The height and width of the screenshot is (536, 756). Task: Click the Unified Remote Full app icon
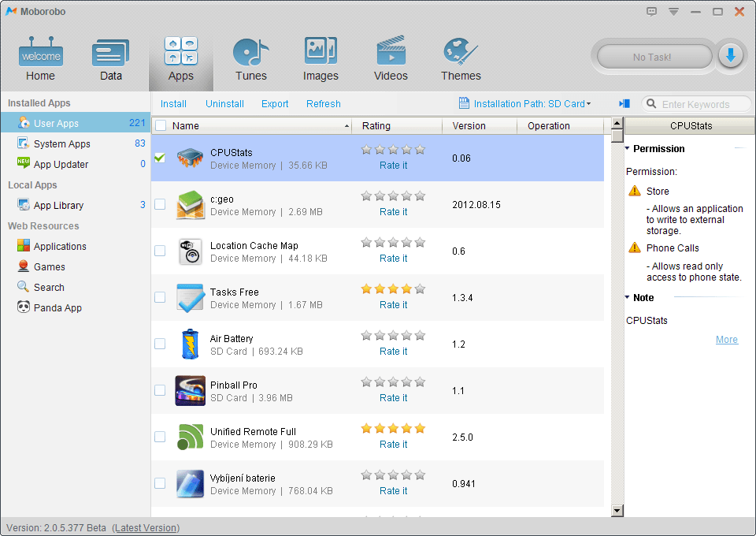(190, 437)
